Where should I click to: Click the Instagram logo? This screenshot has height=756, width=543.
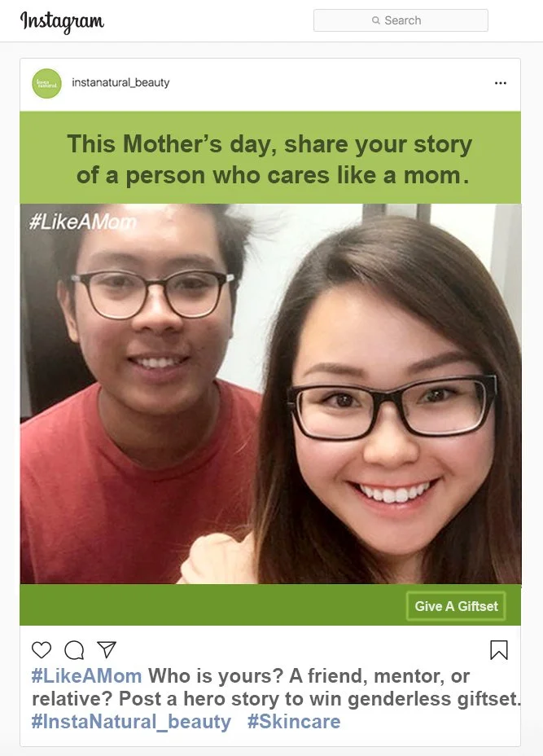tap(62, 22)
